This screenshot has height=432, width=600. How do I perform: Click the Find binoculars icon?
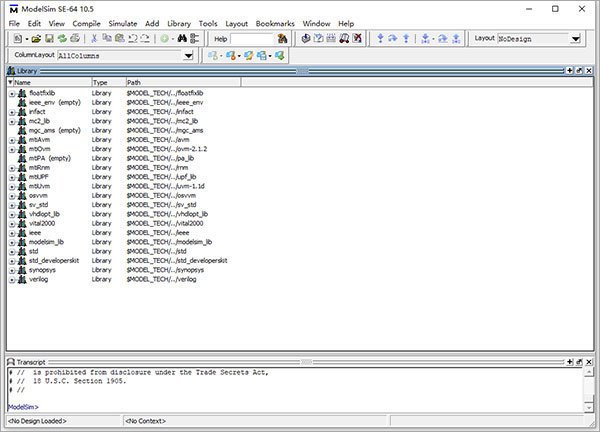tap(182, 39)
